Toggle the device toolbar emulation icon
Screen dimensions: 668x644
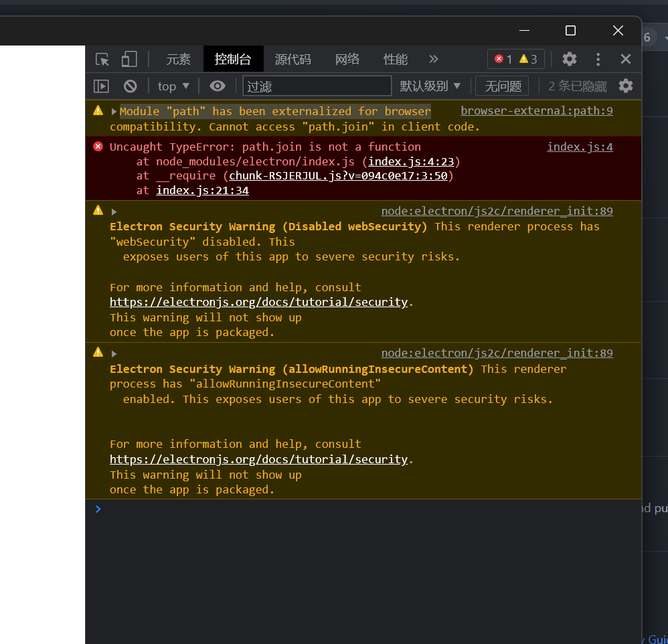pos(129,59)
